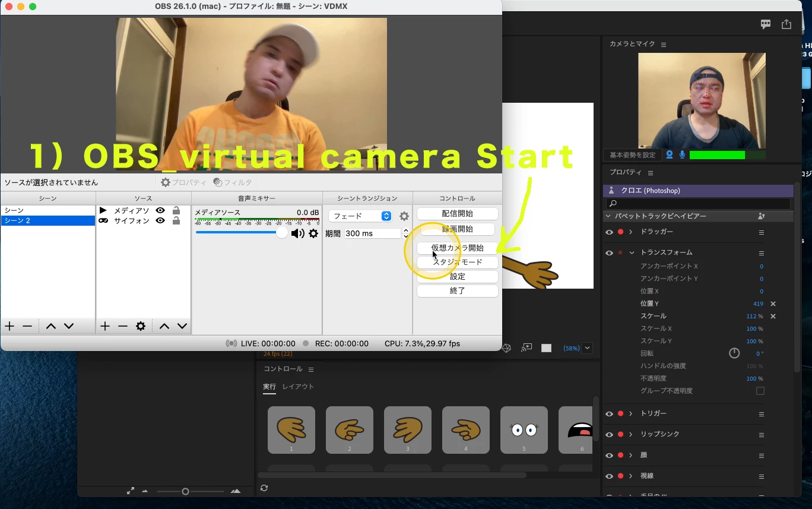Mute the メディアソース speaker icon in the audio mixer
This screenshot has width=812, height=509.
tap(297, 233)
